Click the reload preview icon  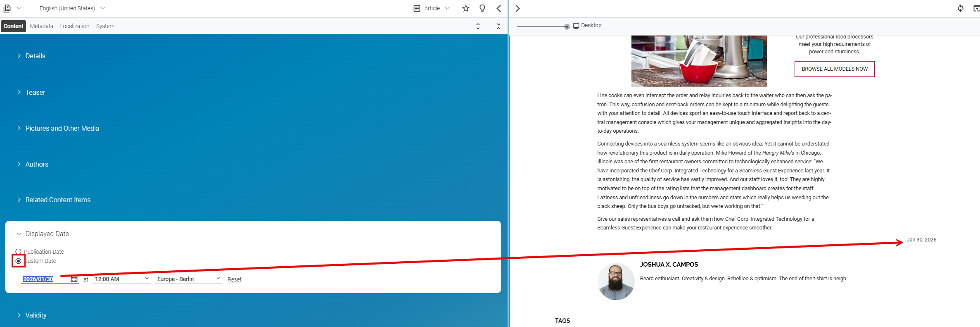(x=960, y=8)
